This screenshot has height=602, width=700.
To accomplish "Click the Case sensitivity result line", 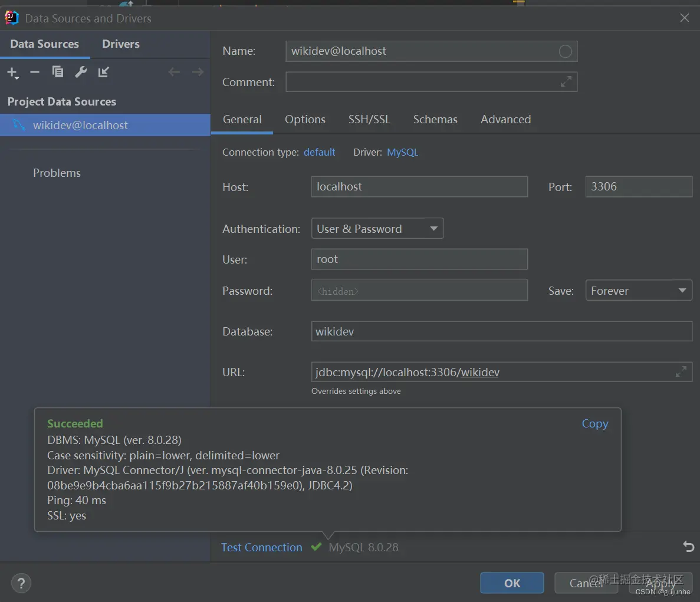I will (x=163, y=455).
